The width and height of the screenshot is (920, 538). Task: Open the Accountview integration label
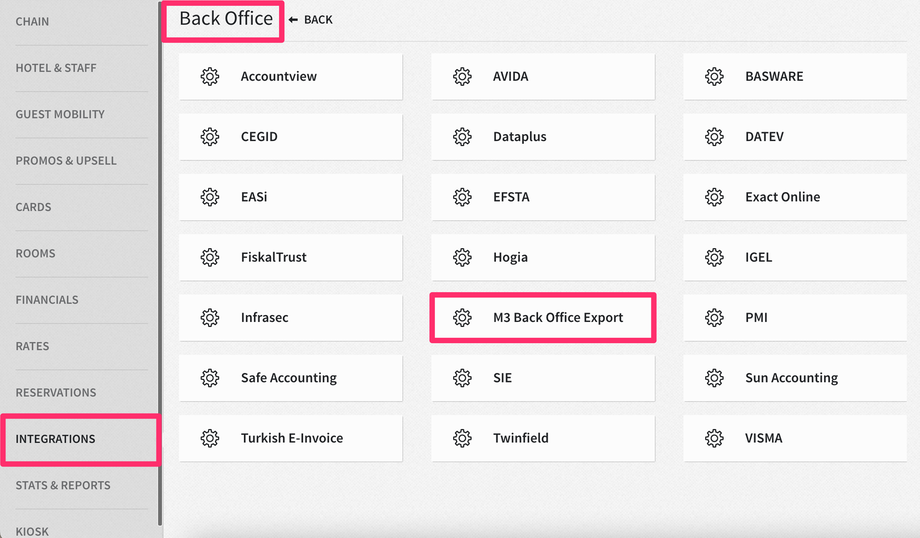(279, 76)
